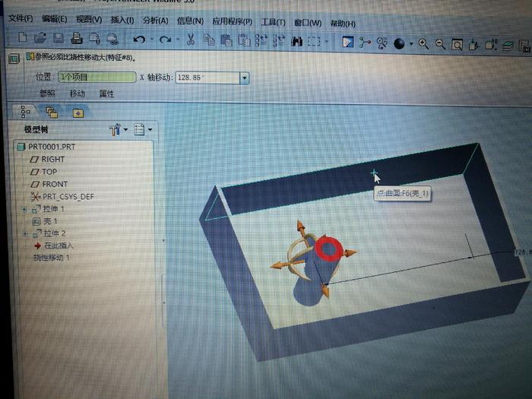Click the New file icon

(22, 37)
